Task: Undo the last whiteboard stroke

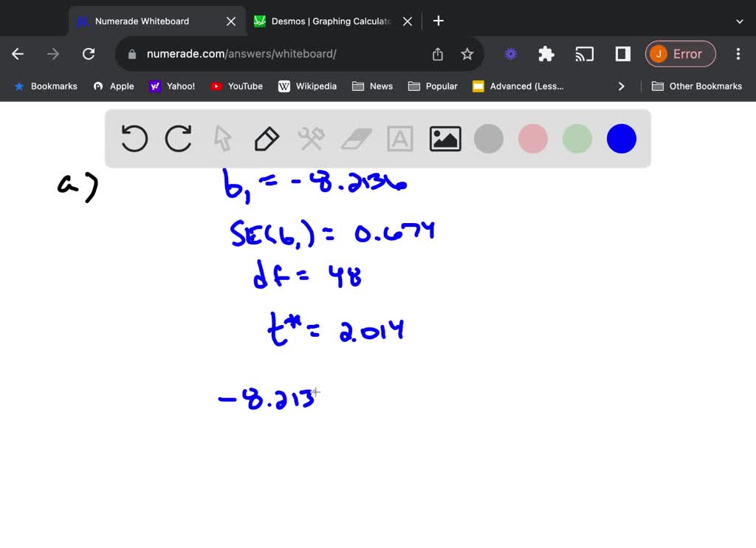Action: pyautogui.click(x=134, y=138)
